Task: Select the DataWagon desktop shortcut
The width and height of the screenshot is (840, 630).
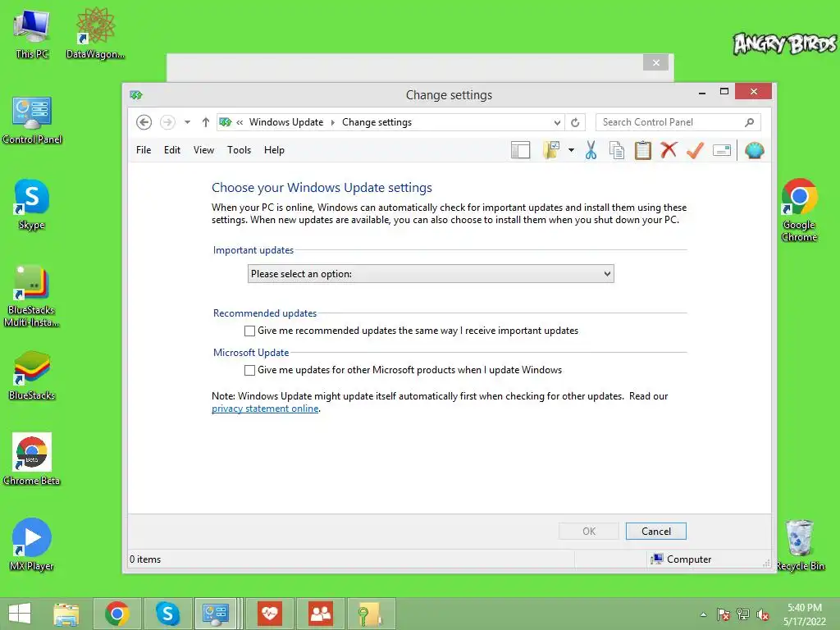Action: point(95,34)
